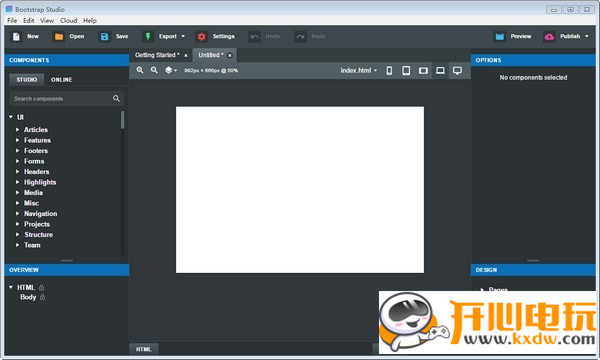
Task: Switch to the ONLINE components toggle
Action: 61,80
